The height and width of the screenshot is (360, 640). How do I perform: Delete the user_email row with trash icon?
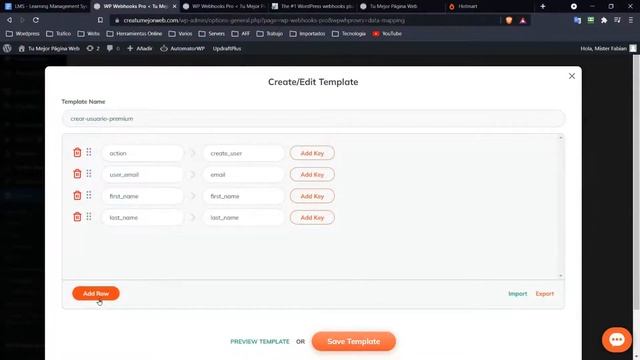[x=77, y=174]
